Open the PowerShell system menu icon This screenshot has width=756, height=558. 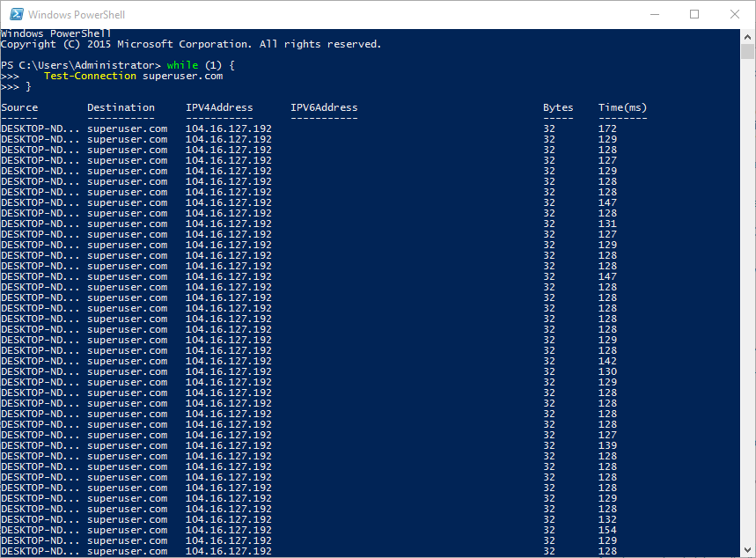pyautogui.click(x=14, y=14)
